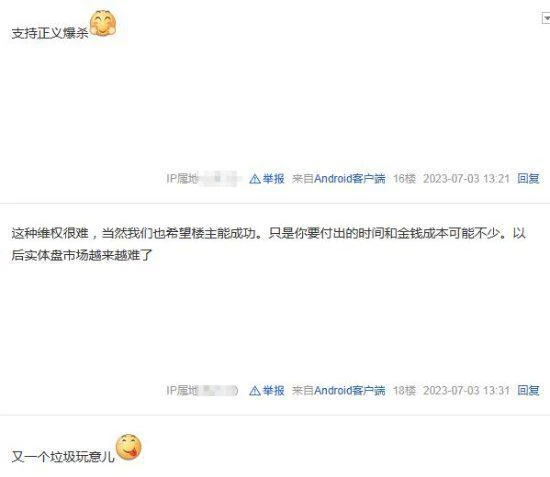Click the 16楼 floor label
550x477 pixels.
(x=404, y=179)
